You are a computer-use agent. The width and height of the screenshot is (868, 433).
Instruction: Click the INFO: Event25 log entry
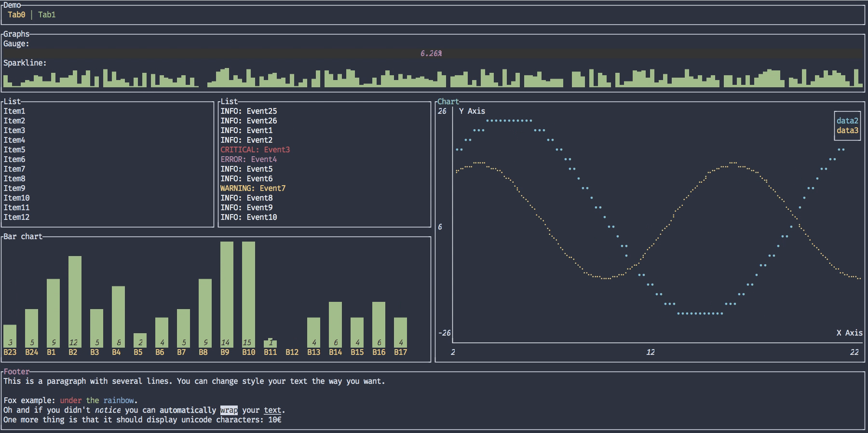(249, 111)
